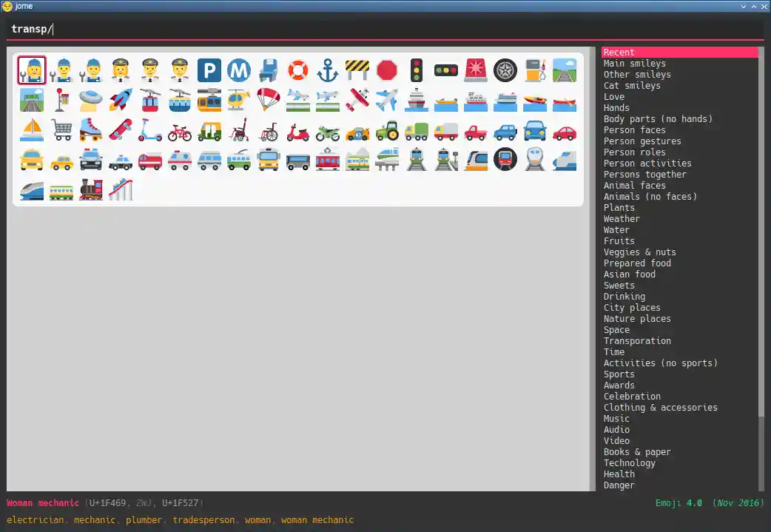Pick the parachute emoji
The height and width of the screenshot is (532, 771).
pos(269,100)
